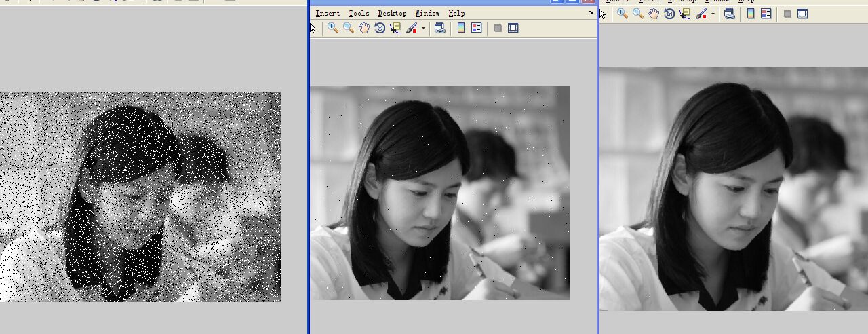Click Brush data tool in middle figure toolbar
The image size is (868, 334).
[412, 28]
